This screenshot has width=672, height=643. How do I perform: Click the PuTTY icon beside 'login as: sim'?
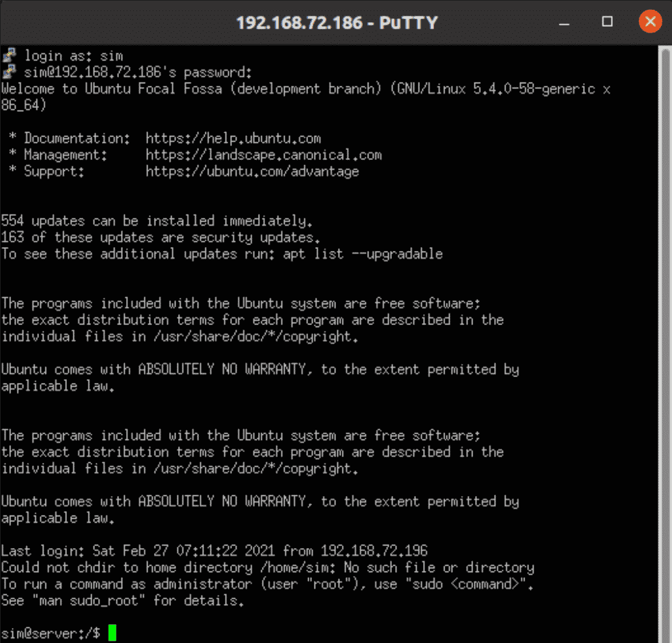tap(9, 56)
